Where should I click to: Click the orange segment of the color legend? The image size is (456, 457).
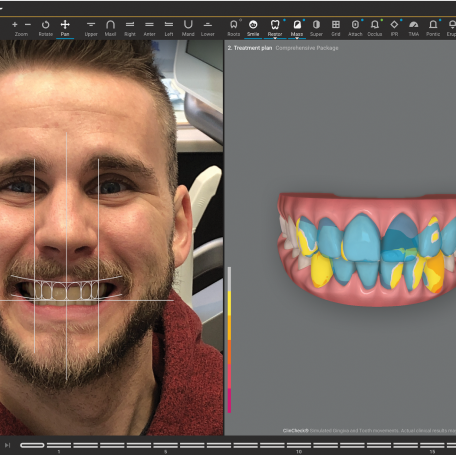(x=229, y=352)
